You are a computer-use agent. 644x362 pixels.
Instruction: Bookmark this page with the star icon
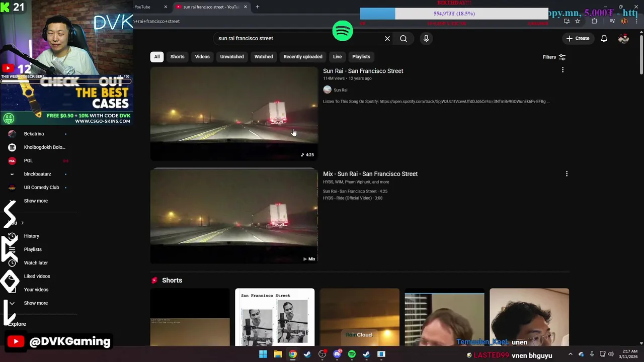pyautogui.click(x=578, y=21)
